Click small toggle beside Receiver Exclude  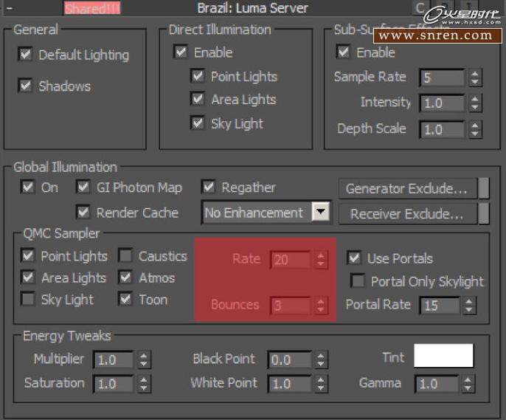[x=484, y=213]
